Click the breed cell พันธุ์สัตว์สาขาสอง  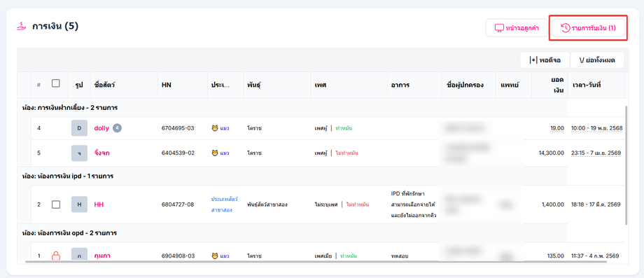point(267,204)
